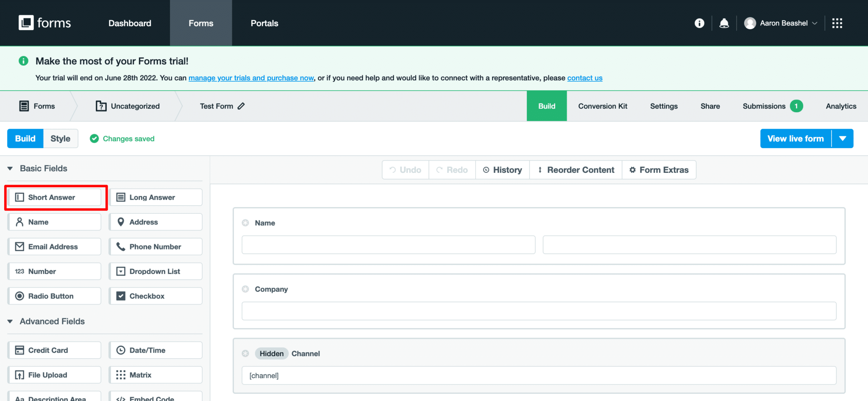Open the notifications bell
Image resolution: width=868 pixels, height=401 pixels.
tap(724, 23)
